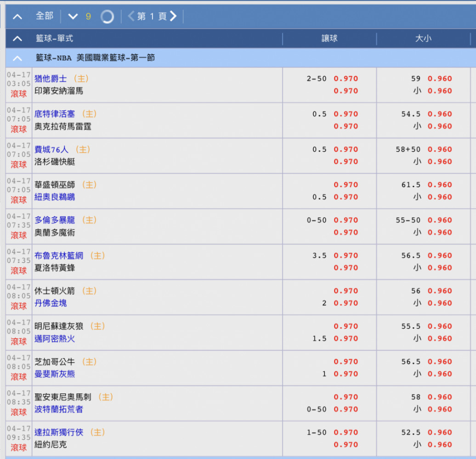Click 滾球 label of 達拉斯獨行俠 game
Viewport: 476px width, 459px height.
19,448
